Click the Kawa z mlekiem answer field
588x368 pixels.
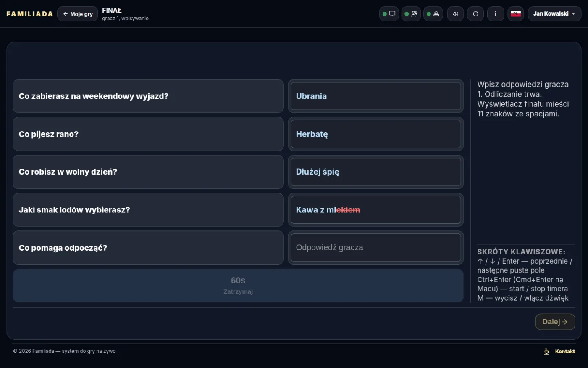tap(376, 210)
